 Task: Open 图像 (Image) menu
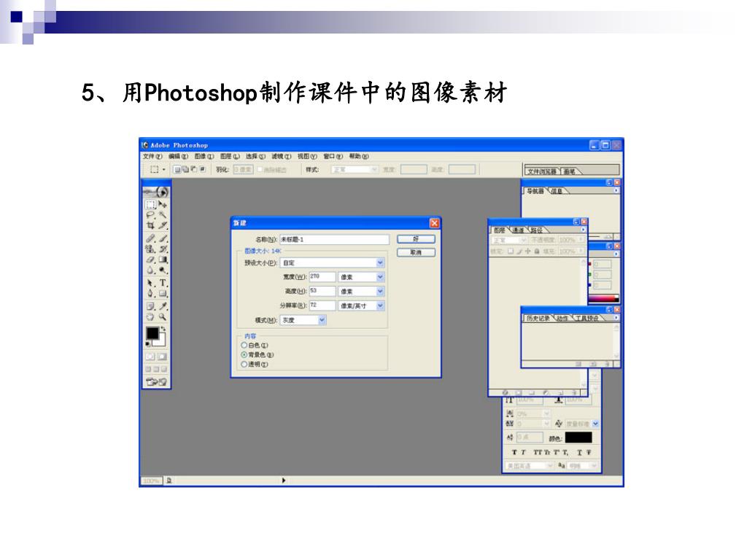coord(204,156)
